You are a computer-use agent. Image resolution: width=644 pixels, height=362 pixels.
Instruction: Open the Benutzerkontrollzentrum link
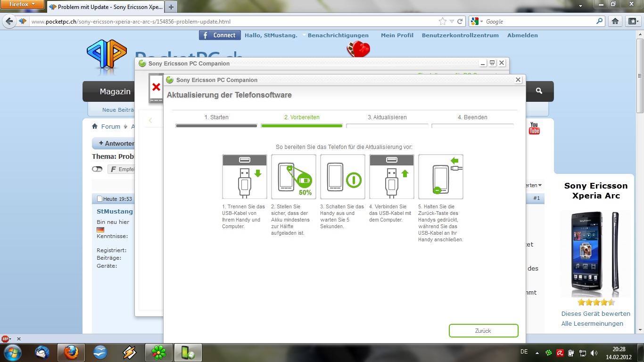coord(460,35)
